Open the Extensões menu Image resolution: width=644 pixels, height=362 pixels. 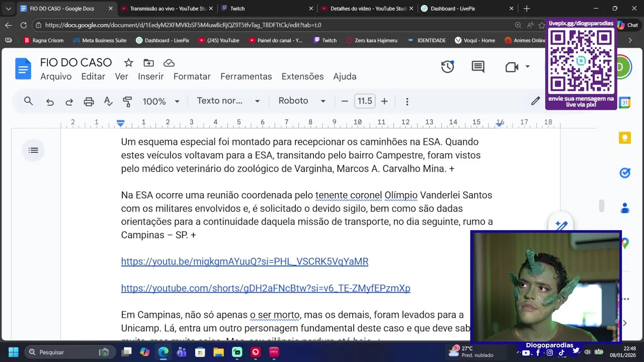pyautogui.click(x=302, y=76)
